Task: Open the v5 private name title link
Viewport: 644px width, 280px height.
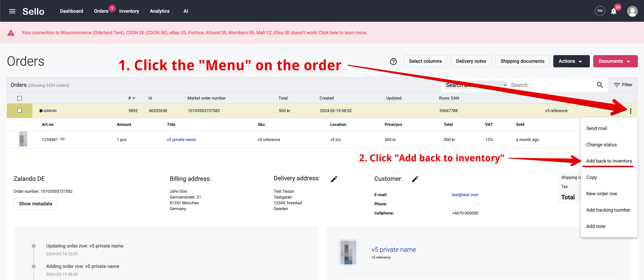Action: (181, 140)
